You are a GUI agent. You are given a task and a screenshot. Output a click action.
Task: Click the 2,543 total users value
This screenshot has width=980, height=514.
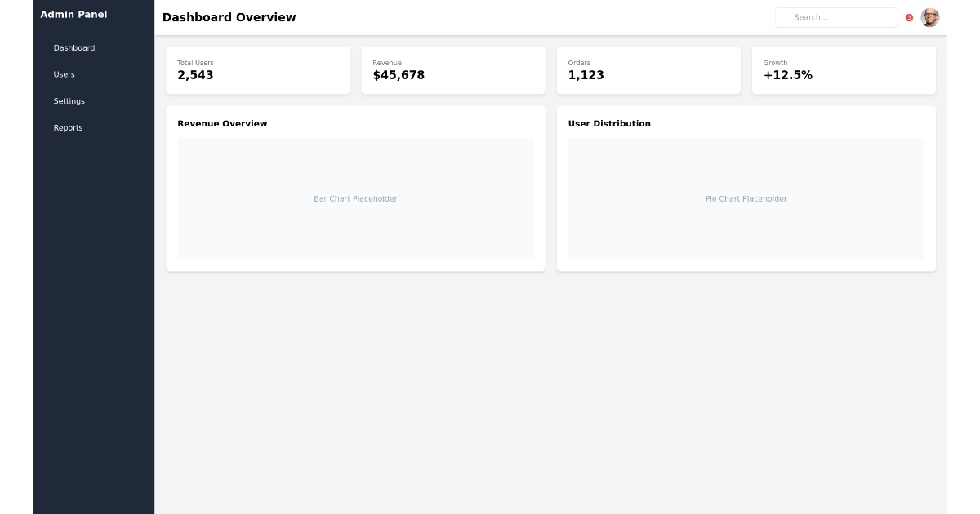click(x=194, y=75)
